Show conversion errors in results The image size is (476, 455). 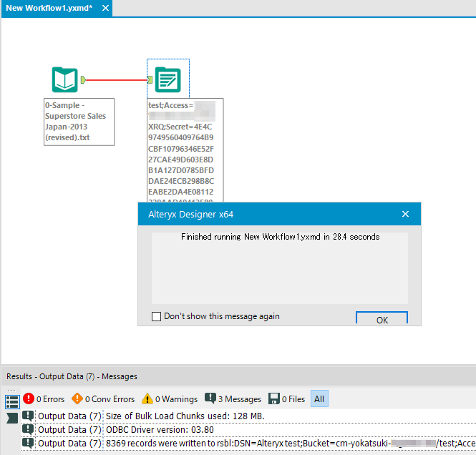pyautogui.click(x=77, y=399)
